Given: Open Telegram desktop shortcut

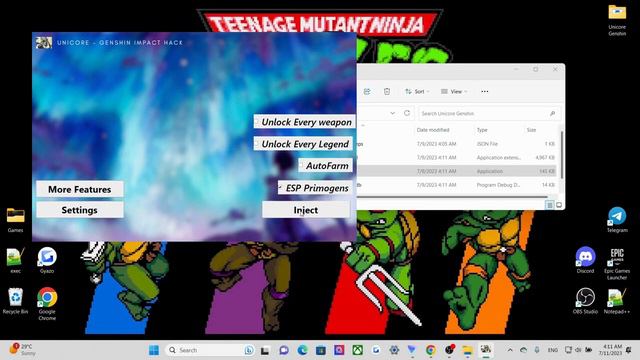Looking at the screenshot, I should [x=617, y=220].
